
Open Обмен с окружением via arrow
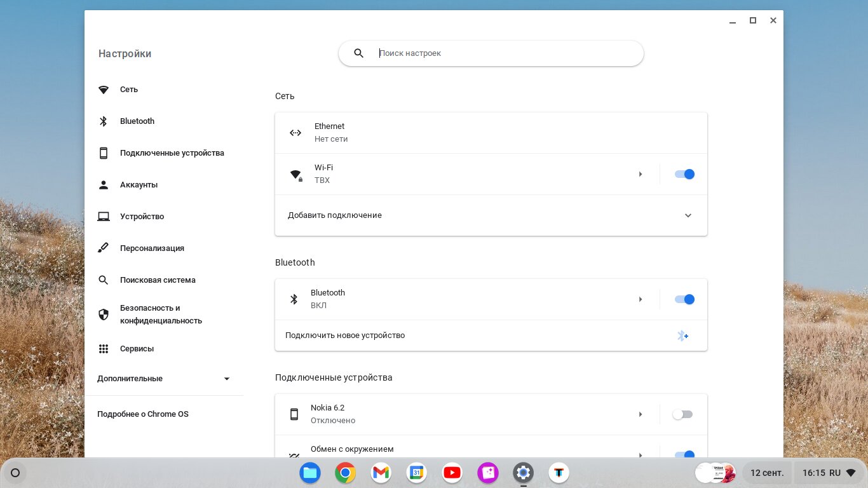(641, 455)
